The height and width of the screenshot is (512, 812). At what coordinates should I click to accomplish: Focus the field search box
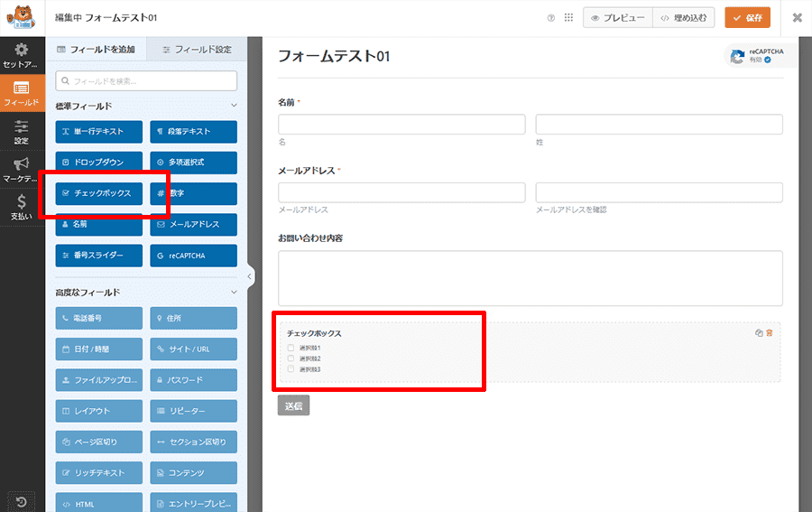point(146,81)
